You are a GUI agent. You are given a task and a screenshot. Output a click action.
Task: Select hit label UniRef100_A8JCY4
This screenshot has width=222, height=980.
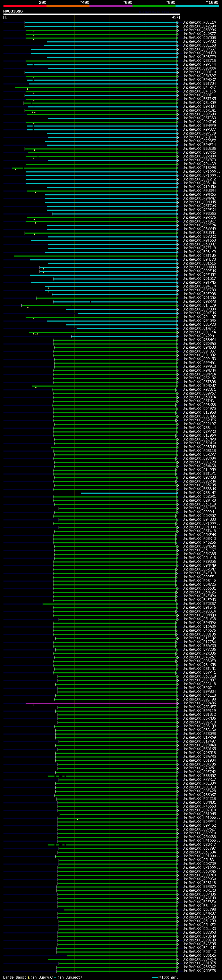[199, 332]
